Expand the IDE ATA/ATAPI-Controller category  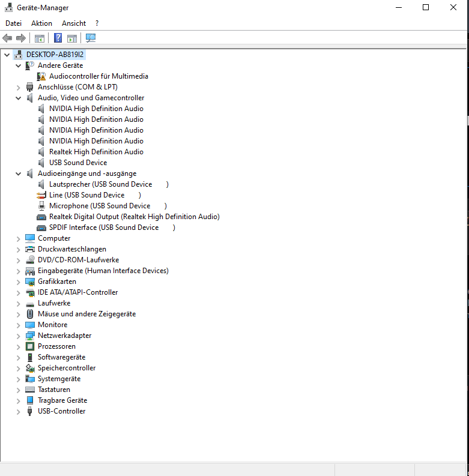(x=18, y=293)
